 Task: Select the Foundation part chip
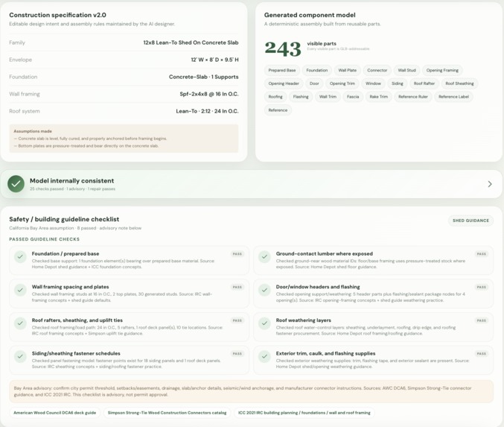pos(317,70)
